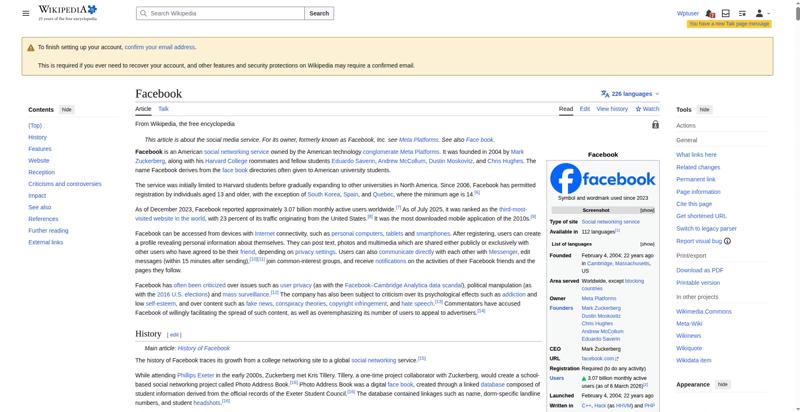This screenshot has height=412, width=800.
Task: Open the main menu hamburger icon
Action: coord(26,13)
